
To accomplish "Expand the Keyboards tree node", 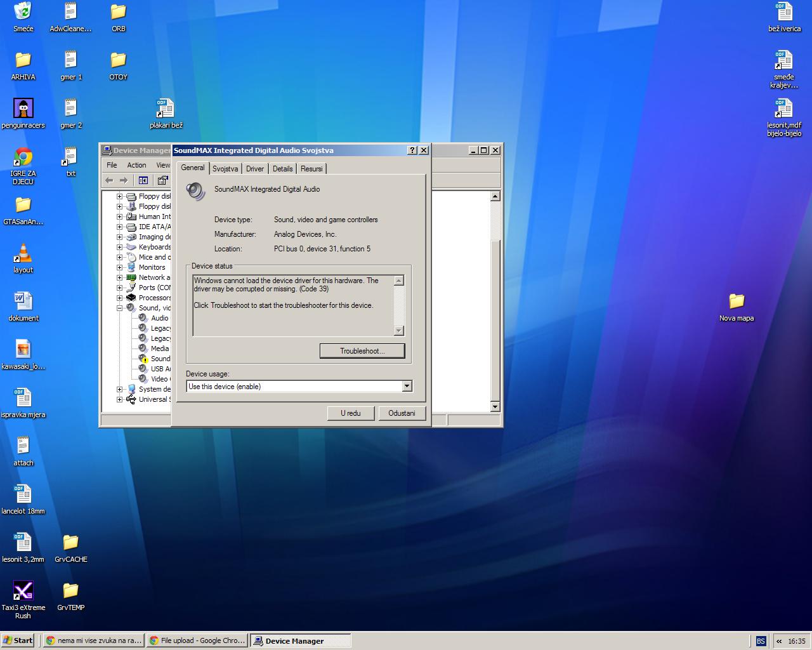I will (119, 247).
